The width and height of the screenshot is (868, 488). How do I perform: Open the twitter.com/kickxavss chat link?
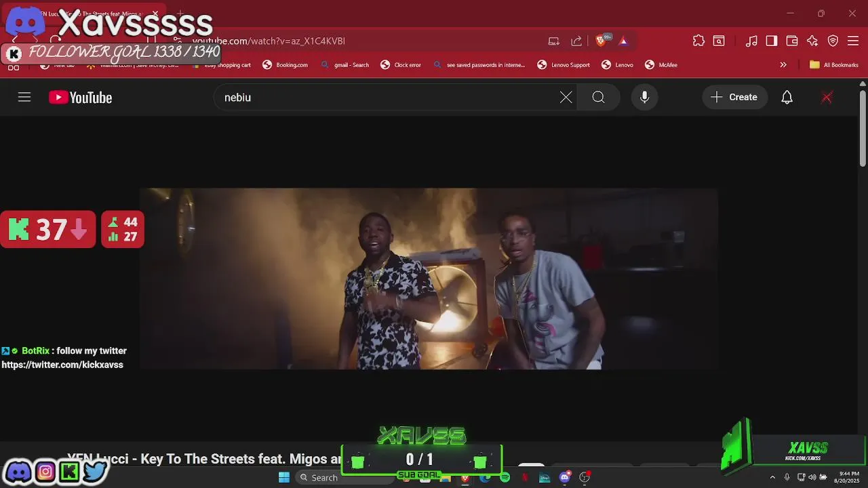pyautogui.click(x=62, y=365)
